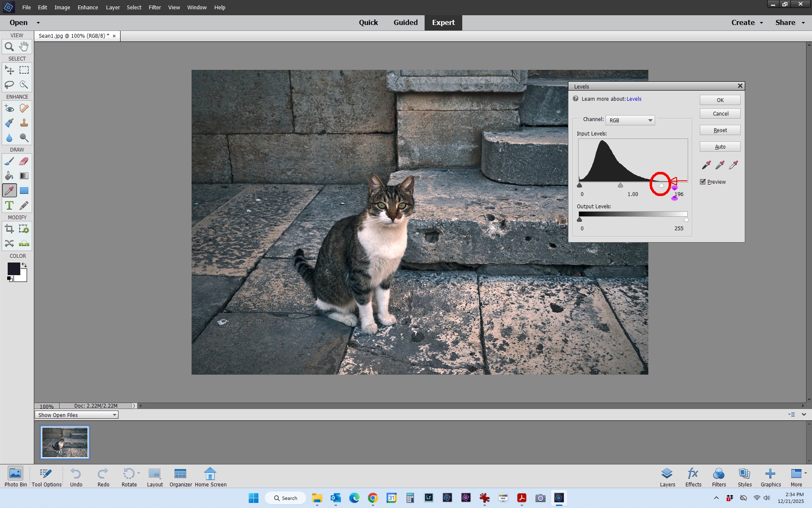Pick the Eraser tool

(x=24, y=161)
